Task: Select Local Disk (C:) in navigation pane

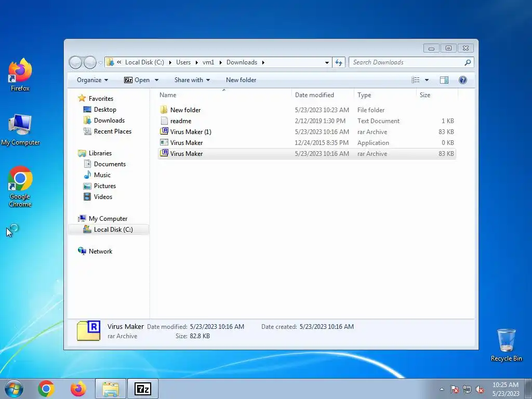Action: (109, 230)
